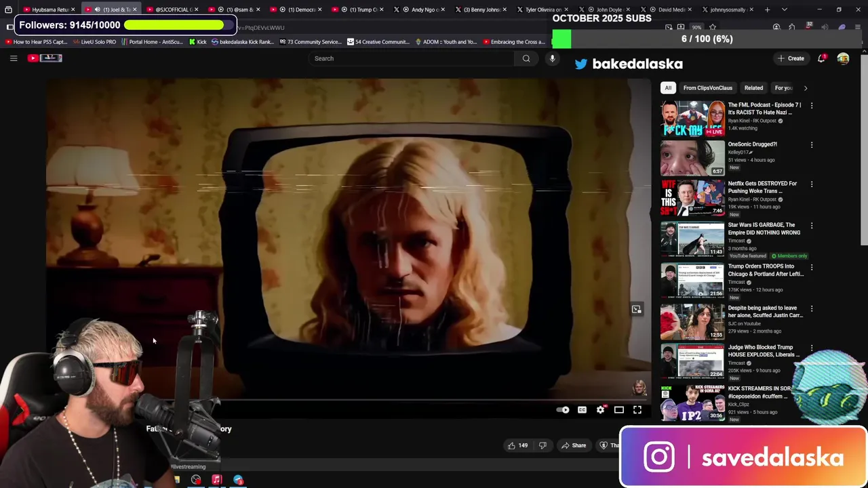
Task: Like the video with 149 likes
Action: (x=517, y=445)
